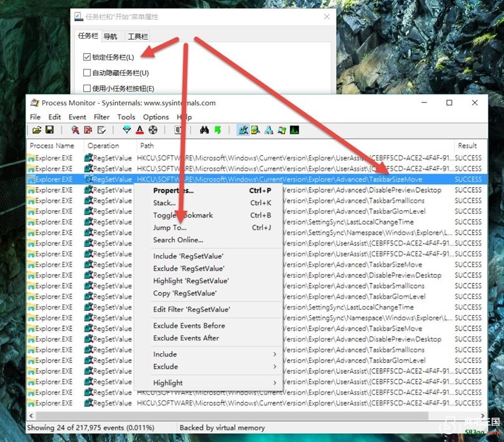Open the Event menu
The image size is (504, 442).
pyautogui.click(x=77, y=117)
